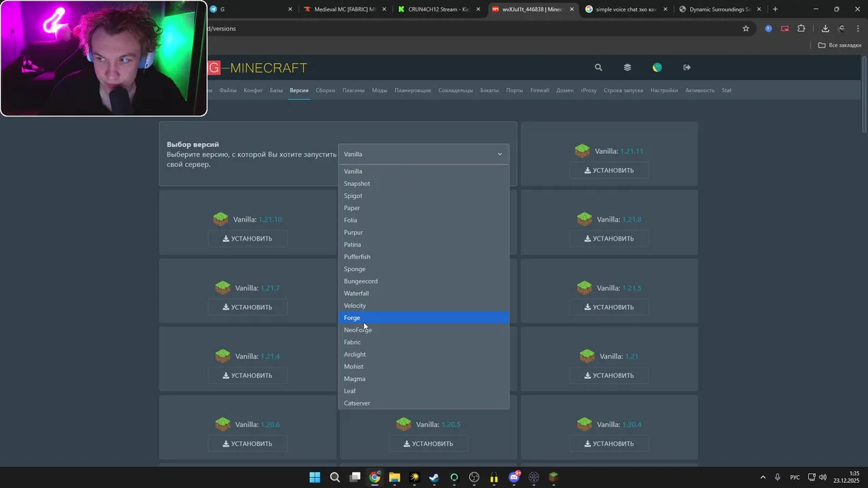Collapse the Vanilla version type dropdown
The width and height of the screenshot is (868, 488).
[423, 154]
